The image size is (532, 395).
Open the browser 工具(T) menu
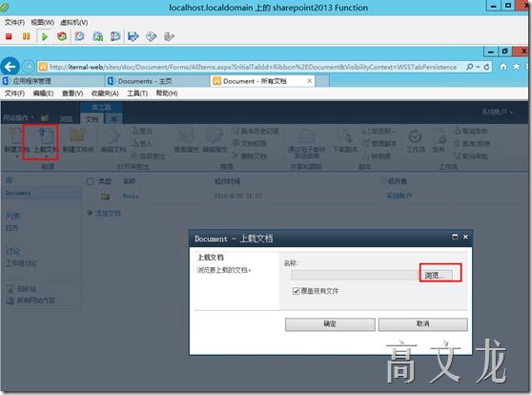point(137,94)
